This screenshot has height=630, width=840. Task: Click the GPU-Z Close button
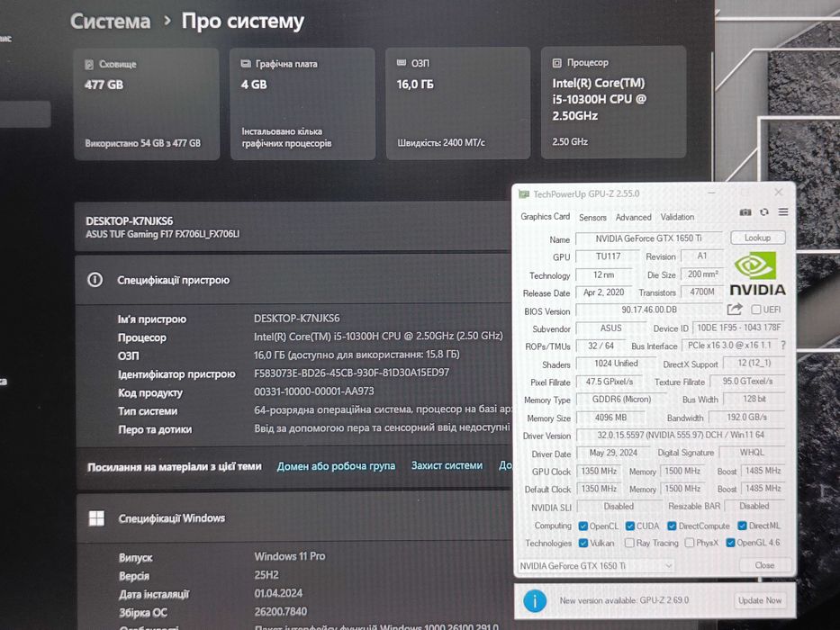pyautogui.click(x=764, y=565)
